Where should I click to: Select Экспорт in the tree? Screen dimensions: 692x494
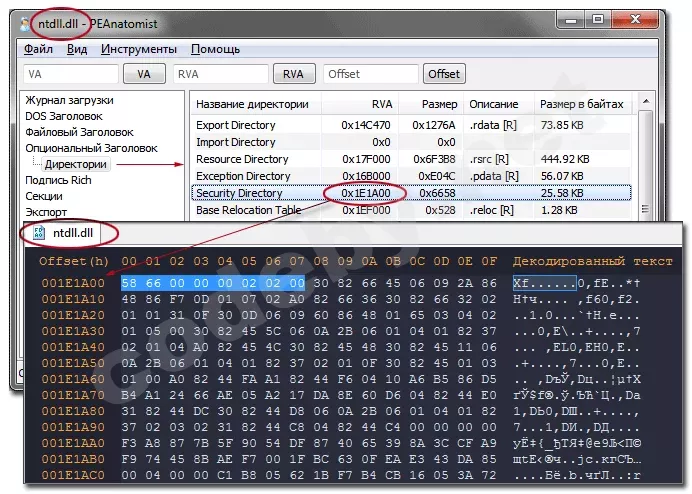[46, 212]
